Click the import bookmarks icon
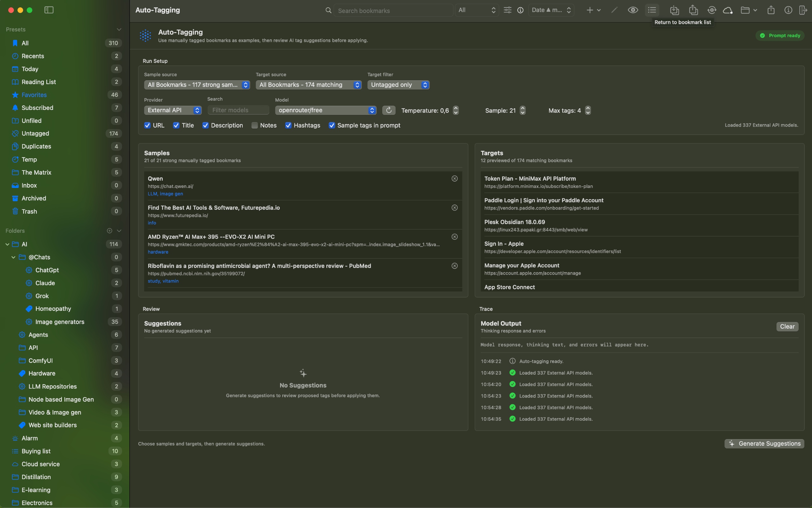The width and height of the screenshot is (812, 508). coord(674,10)
